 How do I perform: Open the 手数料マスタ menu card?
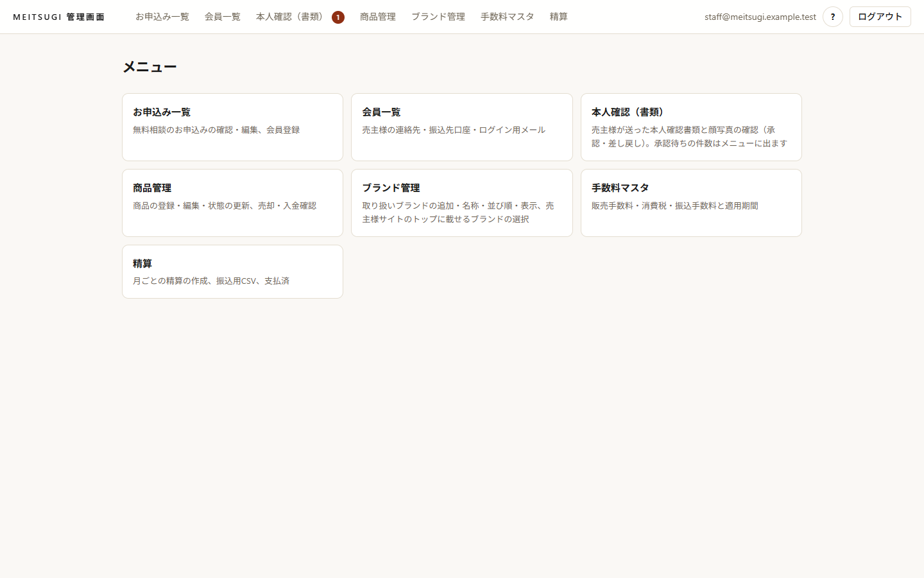(691, 203)
